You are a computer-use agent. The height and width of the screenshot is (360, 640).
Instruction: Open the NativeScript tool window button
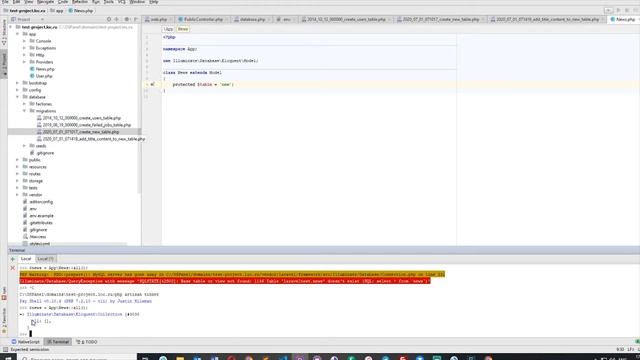[26, 342]
